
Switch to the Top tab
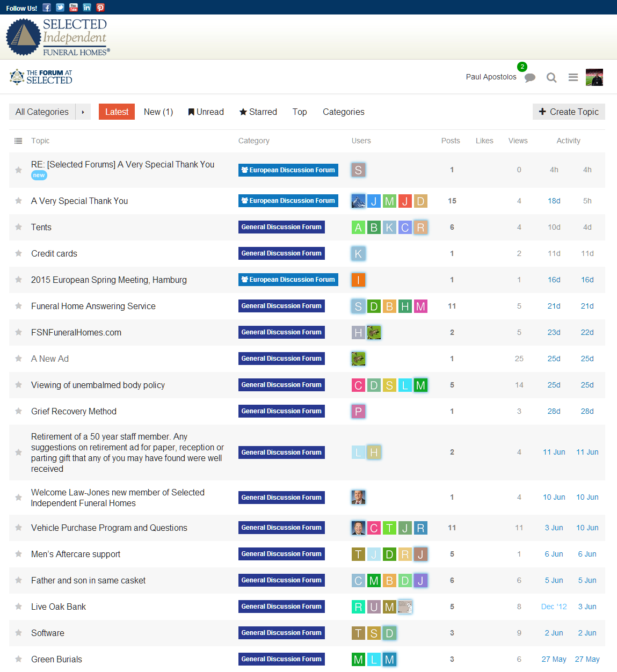coord(300,112)
